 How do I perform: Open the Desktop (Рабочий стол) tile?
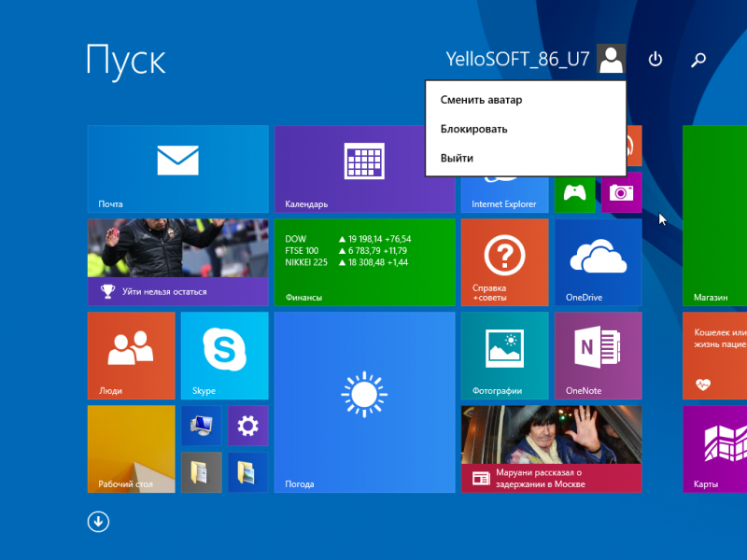(x=131, y=449)
